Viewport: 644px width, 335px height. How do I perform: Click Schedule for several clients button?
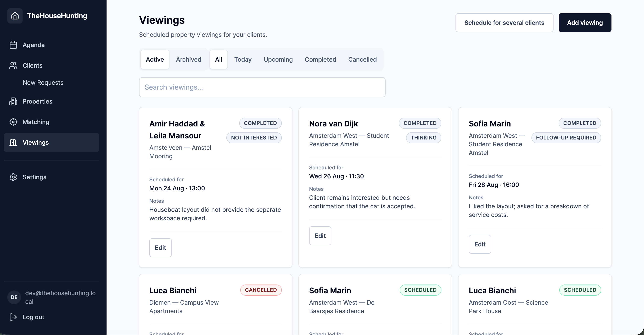(x=504, y=23)
